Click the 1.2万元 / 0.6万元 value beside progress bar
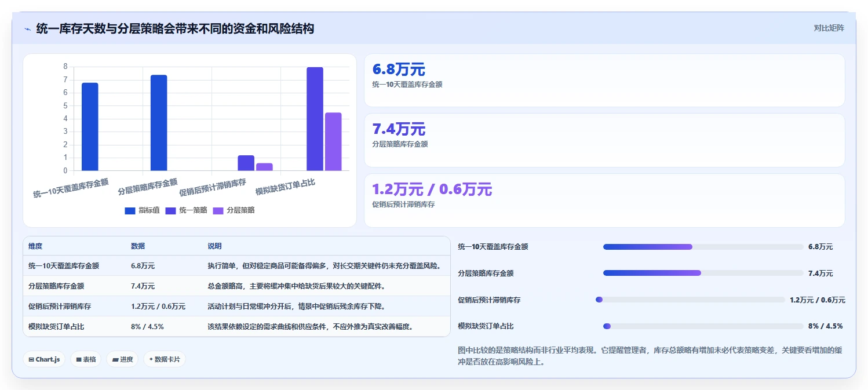The width and height of the screenshot is (868, 390). tap(818, 300)
